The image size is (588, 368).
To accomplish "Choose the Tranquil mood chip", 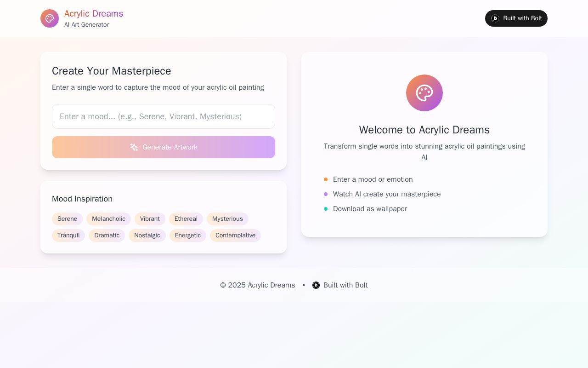I will 68,236.
